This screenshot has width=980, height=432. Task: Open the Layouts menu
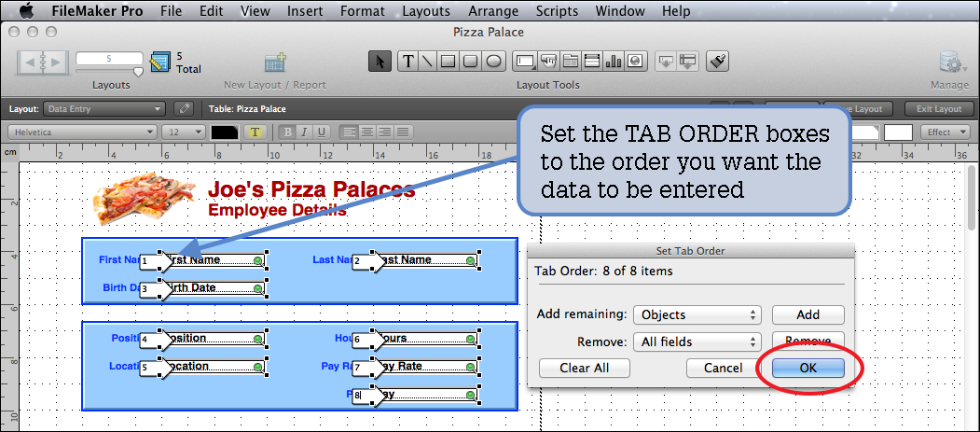[426, 10]
